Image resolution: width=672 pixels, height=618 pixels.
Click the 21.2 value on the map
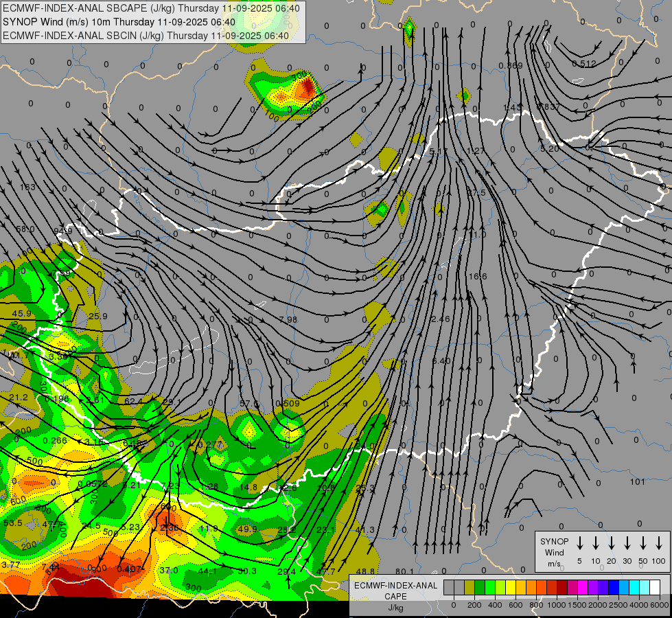coord(19,398)
